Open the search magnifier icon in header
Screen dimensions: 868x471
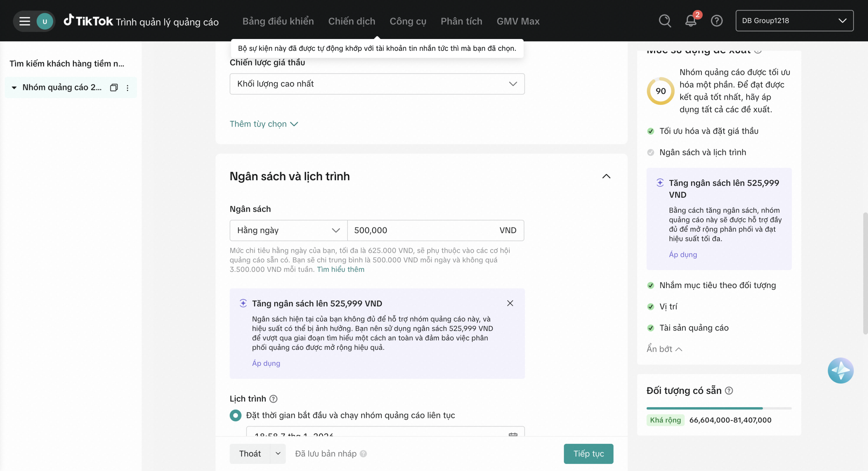pyautogui.click(x=665, y=21)
